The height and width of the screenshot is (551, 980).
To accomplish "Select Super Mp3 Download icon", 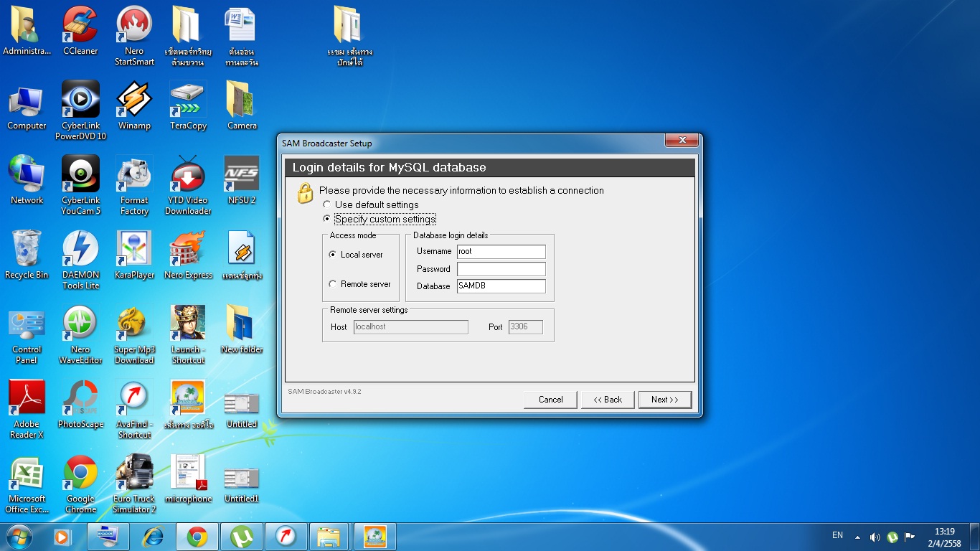I will point(134,334).
